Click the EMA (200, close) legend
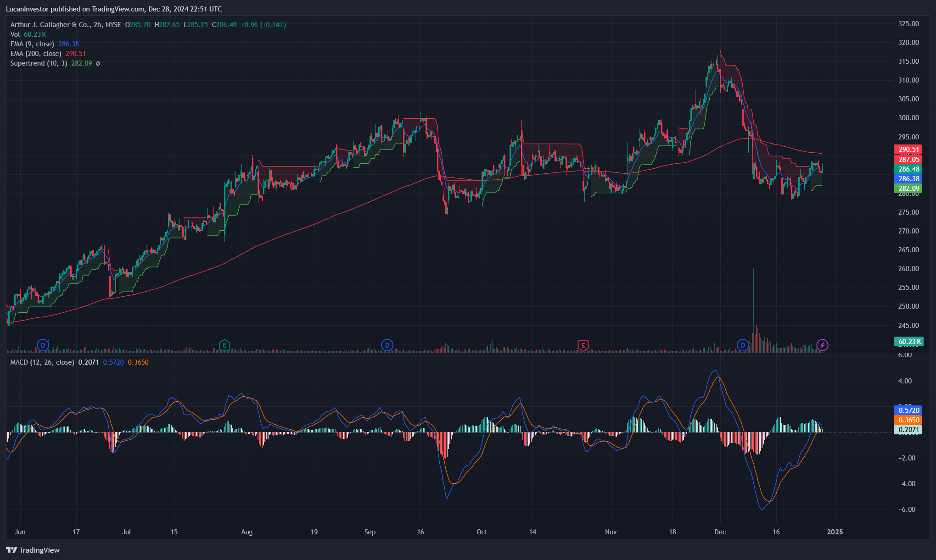This screenshot has width=936, height=560. 48,54
